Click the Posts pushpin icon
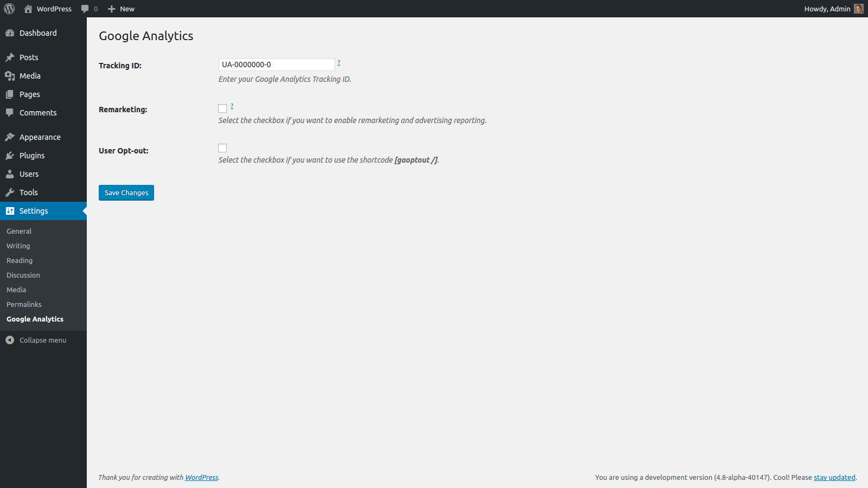 pos(10,57)
